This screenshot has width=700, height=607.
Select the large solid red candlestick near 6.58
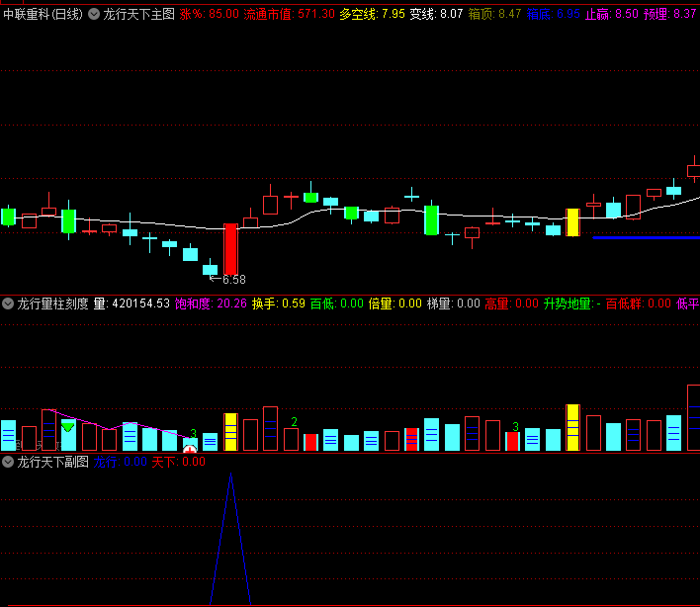(x=230, y=249)
